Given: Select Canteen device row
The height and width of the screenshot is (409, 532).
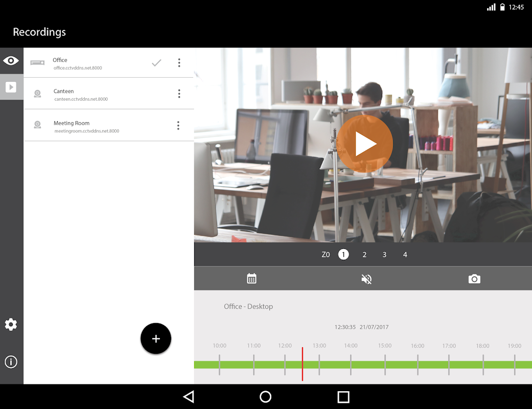Looking at the screenshot, I should (x=108, y=94).
